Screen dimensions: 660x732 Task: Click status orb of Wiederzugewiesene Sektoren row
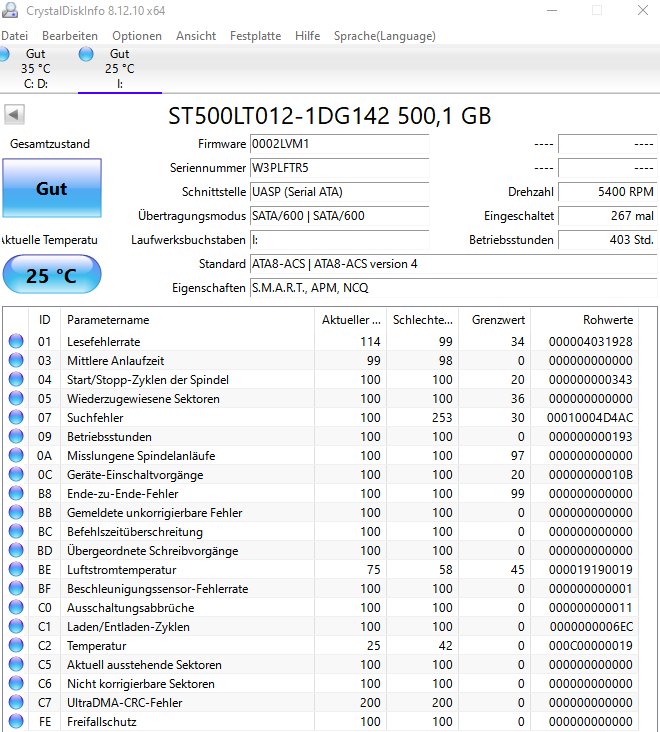pos(16,399)
